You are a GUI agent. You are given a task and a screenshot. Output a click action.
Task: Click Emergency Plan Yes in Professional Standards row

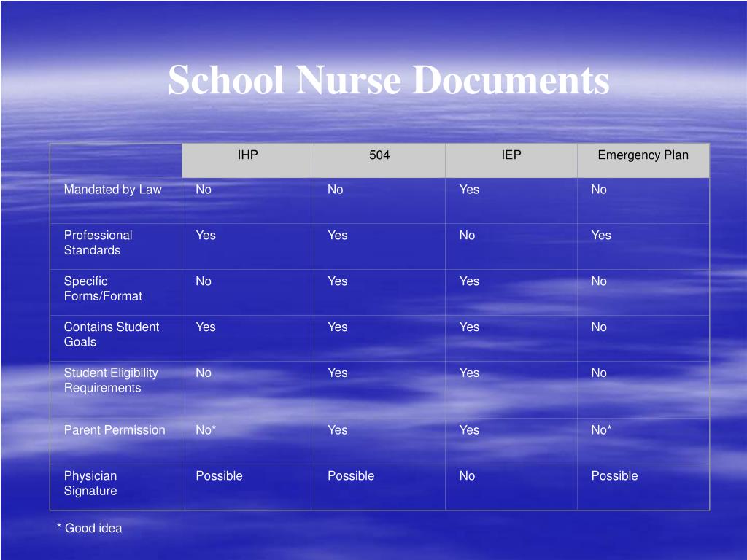601,236
